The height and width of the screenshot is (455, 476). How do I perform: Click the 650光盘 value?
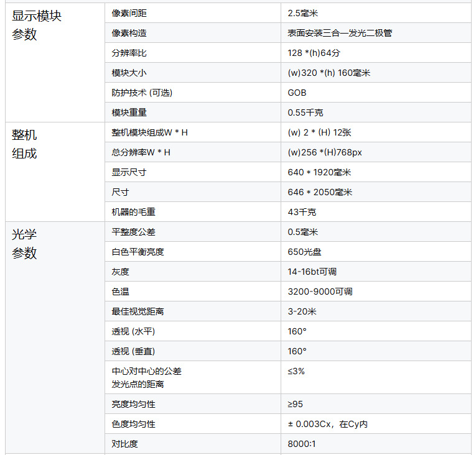(304, 252)
